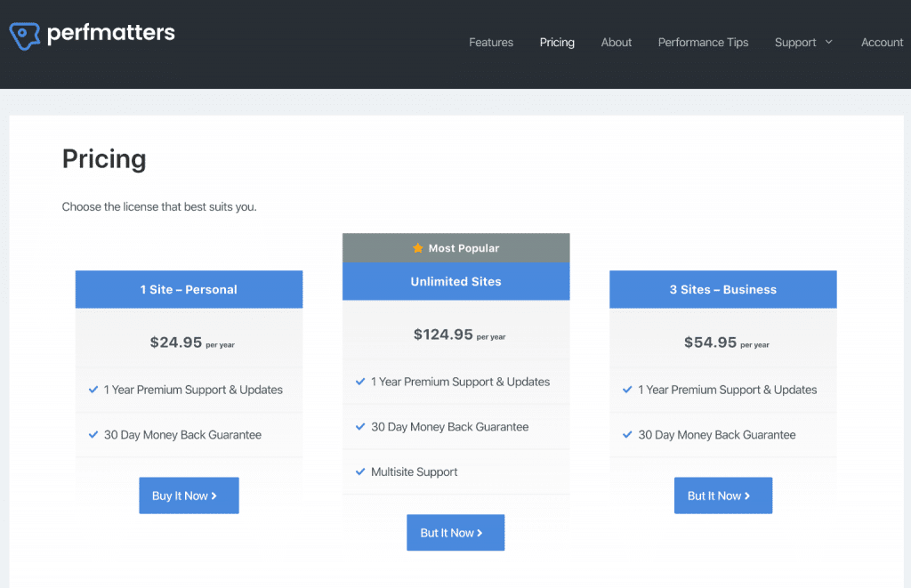Open the Support menu

point(795,43)
